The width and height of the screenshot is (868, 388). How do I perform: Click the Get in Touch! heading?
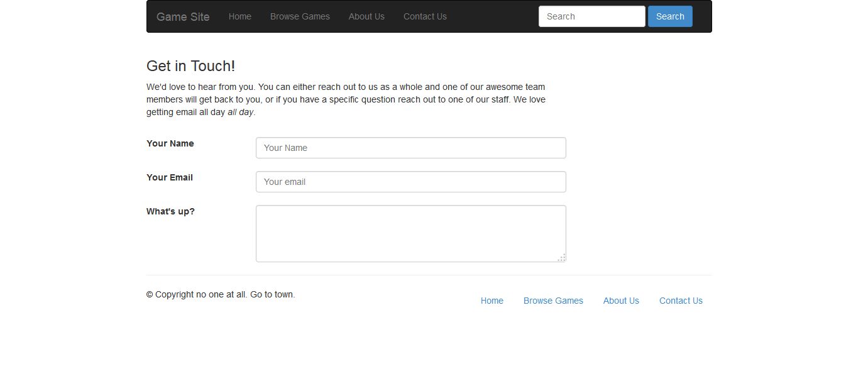[x=190, y=65]
